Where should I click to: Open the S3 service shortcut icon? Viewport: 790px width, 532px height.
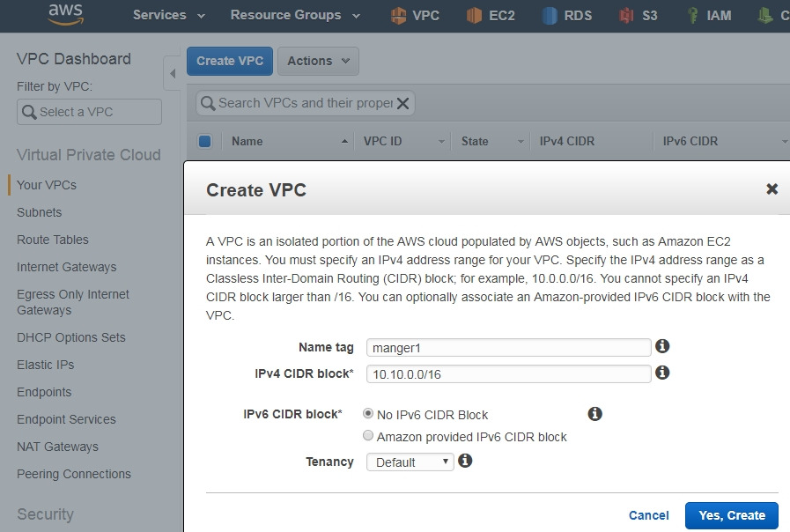tap(626, 15)
